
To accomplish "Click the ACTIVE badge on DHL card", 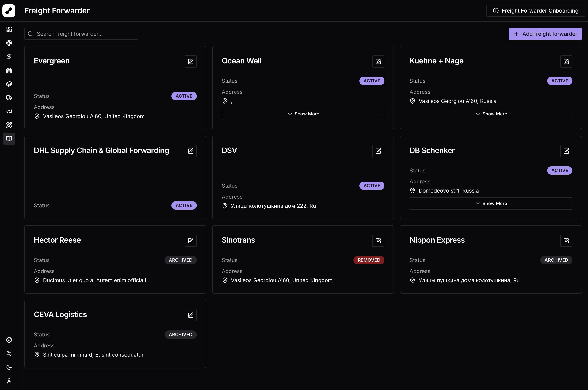I will coord(184,205).
